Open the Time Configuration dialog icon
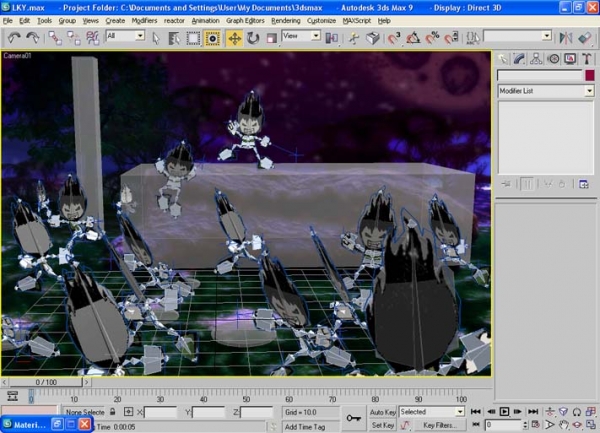The width and height of the screenshot is (600, 433). pyautogui.click(x=535, y=424)
